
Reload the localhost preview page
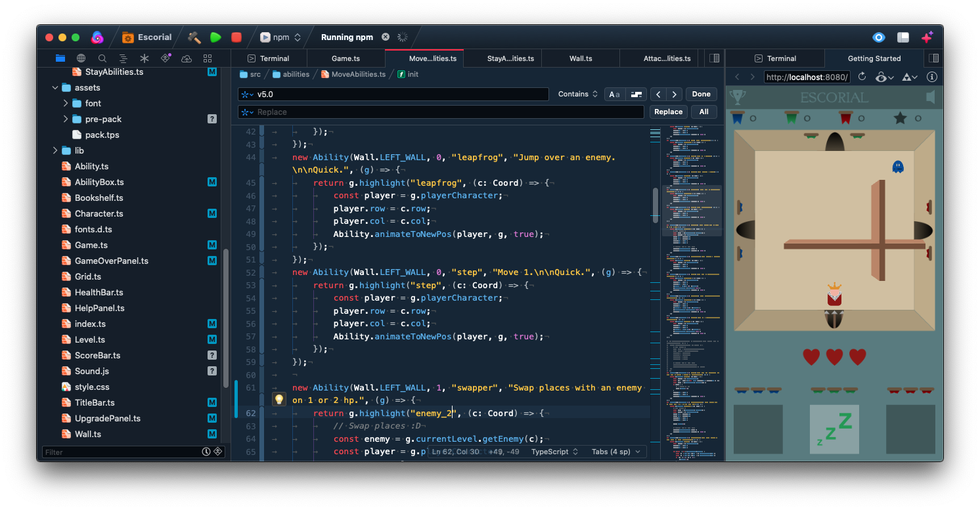click(862, 77)
